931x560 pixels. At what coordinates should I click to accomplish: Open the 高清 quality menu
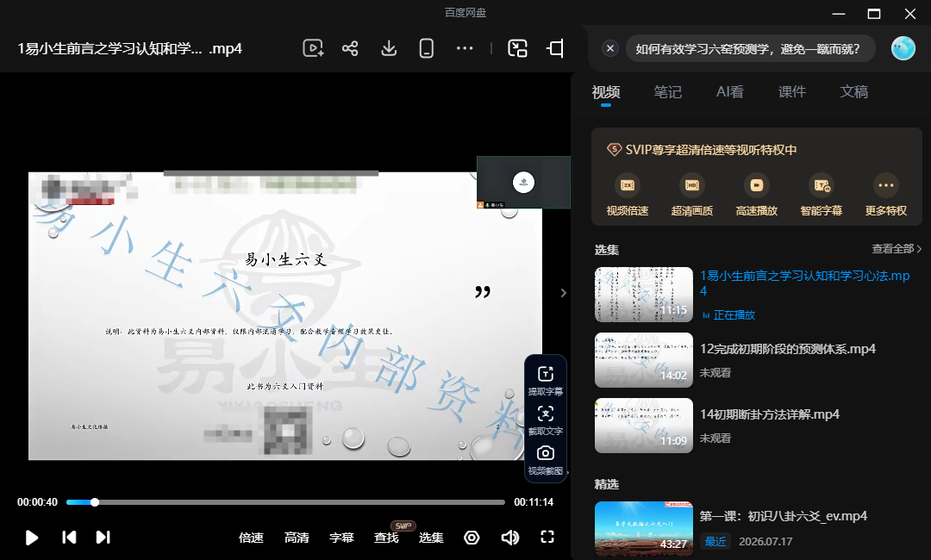pyautogui.click(x=297, y=538)
